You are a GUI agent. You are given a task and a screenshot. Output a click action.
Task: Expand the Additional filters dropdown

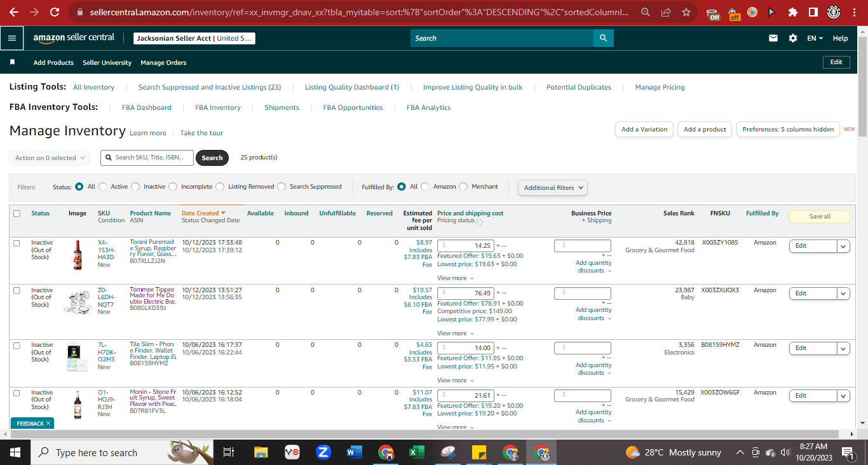tap(553, 187)
